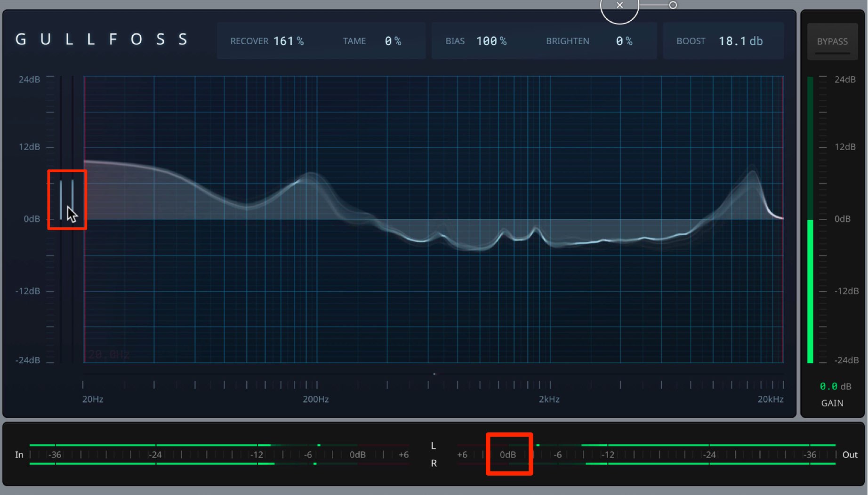Click the BIAS label
The image size is (868, 495).
(455, 41)
